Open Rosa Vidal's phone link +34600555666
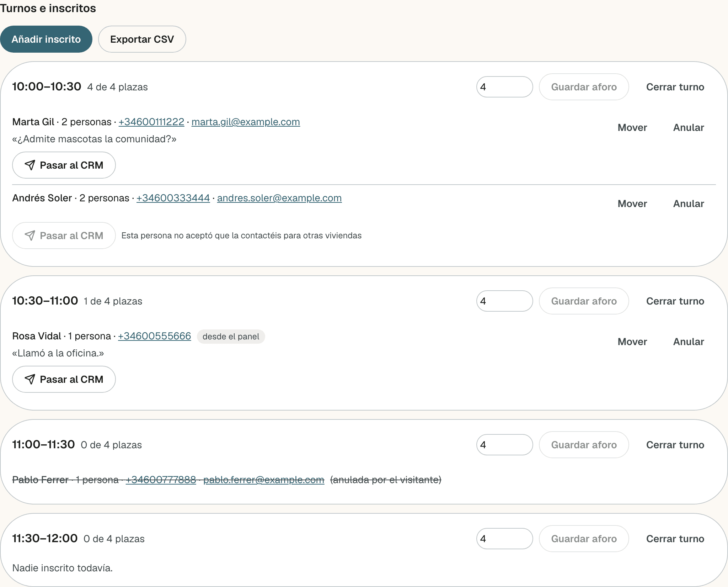The width and height of the screenshot is (728, 587). pyautogui.click(x=155, y=336)
